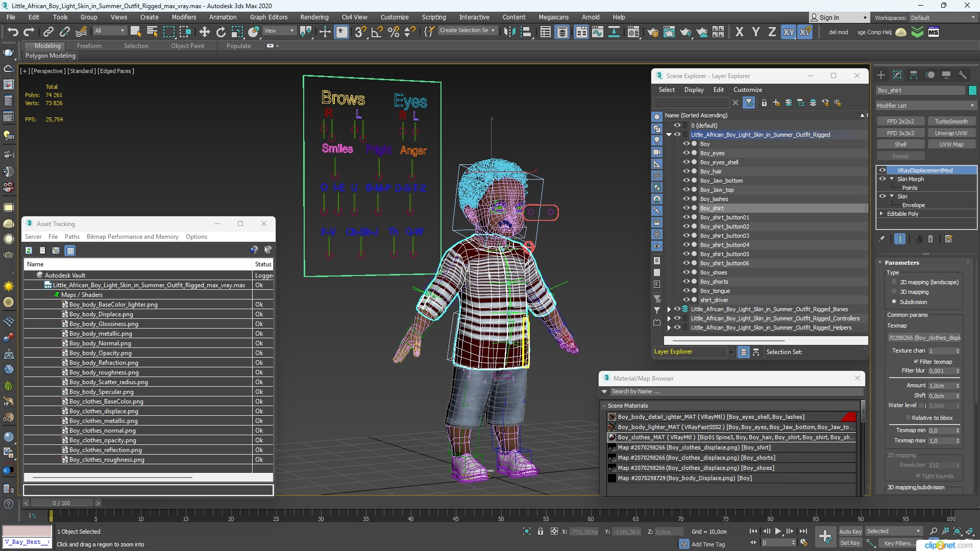Select 3D mapping radio button
Screen dimensions: 980x551
(894, 292)
